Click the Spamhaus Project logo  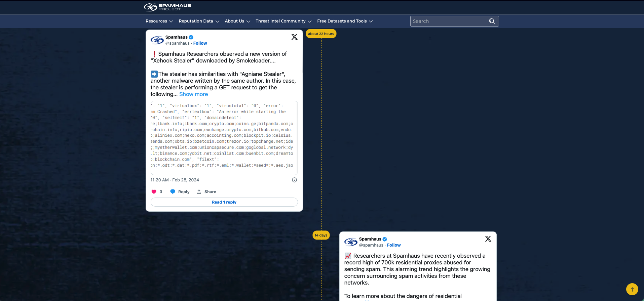(x=167, y=7)
